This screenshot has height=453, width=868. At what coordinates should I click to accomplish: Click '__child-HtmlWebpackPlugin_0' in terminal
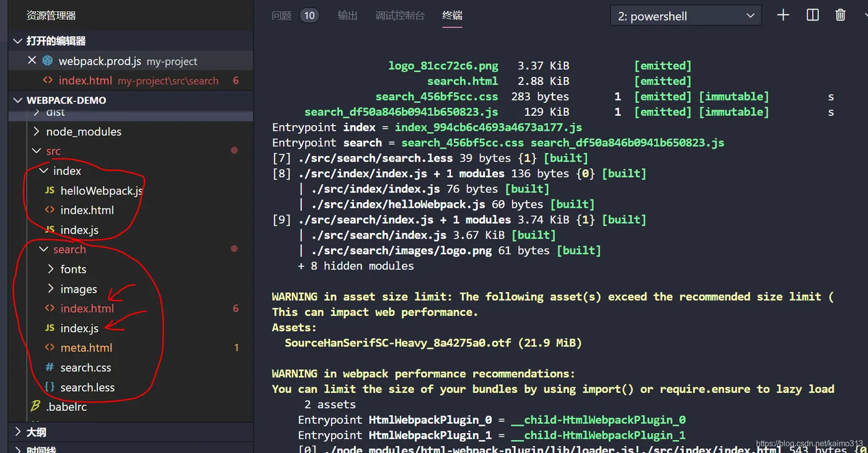click(598, 420)
